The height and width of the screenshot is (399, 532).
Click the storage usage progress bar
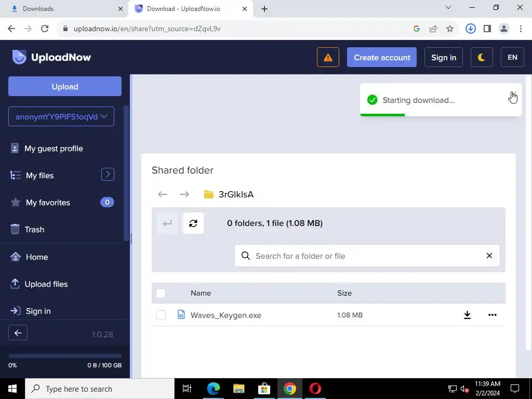click(x=65, y=356)
